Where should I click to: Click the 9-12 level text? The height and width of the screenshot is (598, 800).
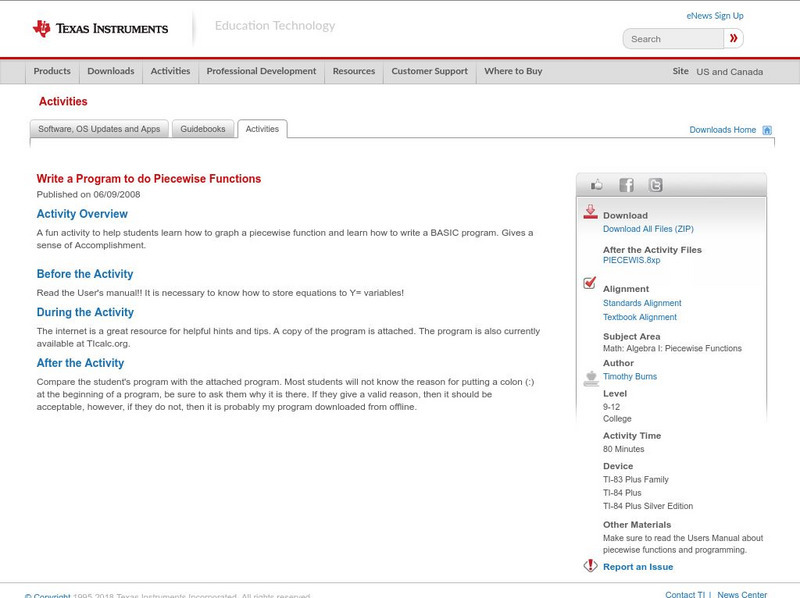click(611, 407)
